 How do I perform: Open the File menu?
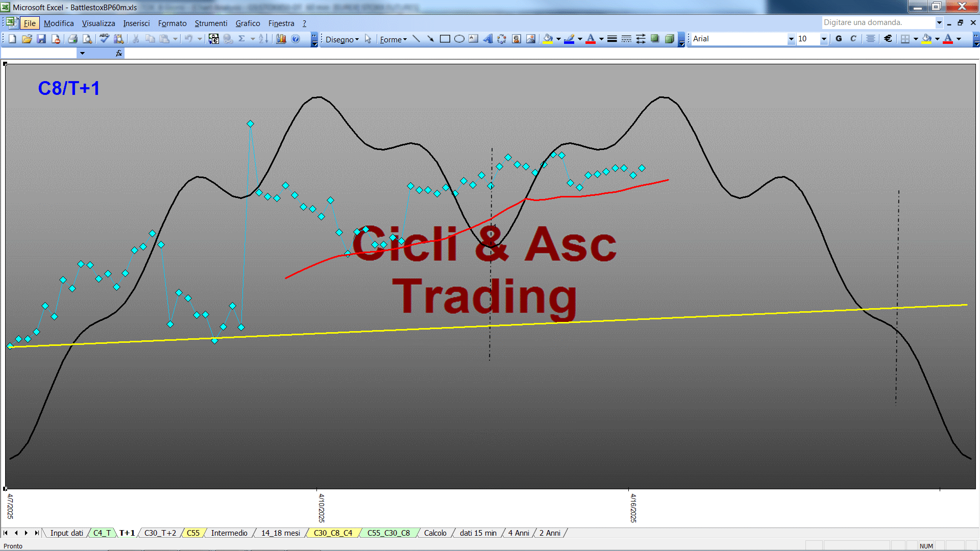click(x=30, y=23)
